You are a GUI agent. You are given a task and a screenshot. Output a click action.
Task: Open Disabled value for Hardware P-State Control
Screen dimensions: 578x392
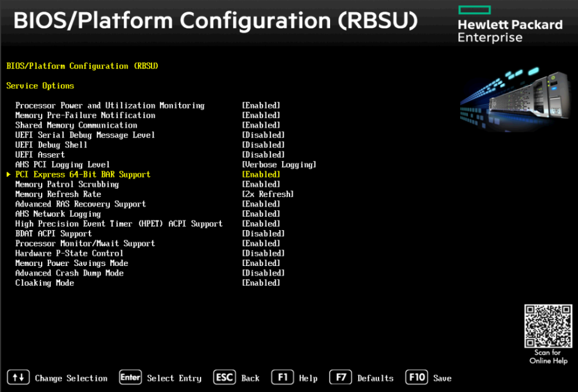pyautogui.click(x=263, y=253)
